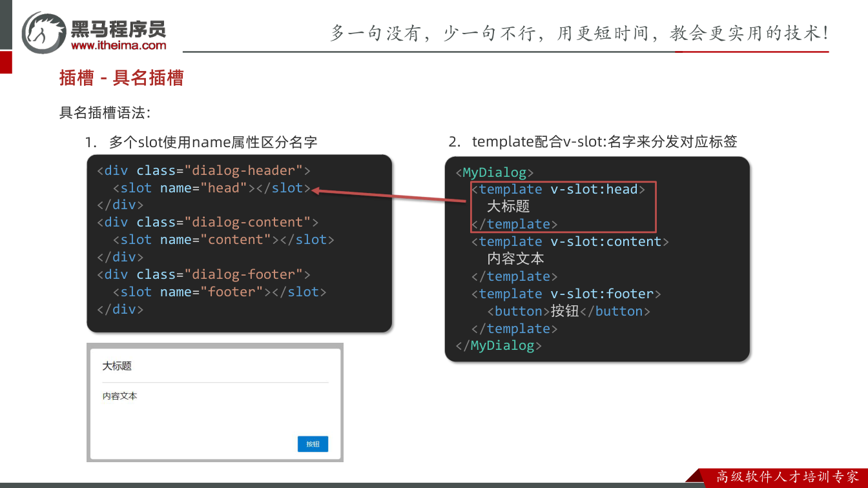Click the code line slot name="content"
Screen dimensions: 868x488
pyautogui.click(x=223, y=239)
